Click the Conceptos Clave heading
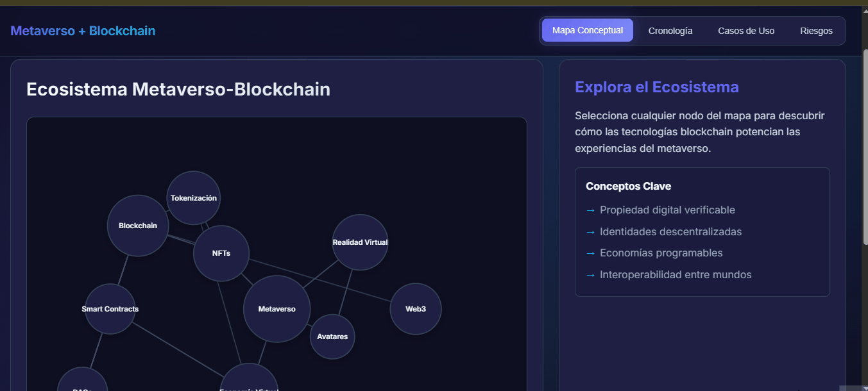This screenshot has height=391, width=868. click(x=629, y=187)
